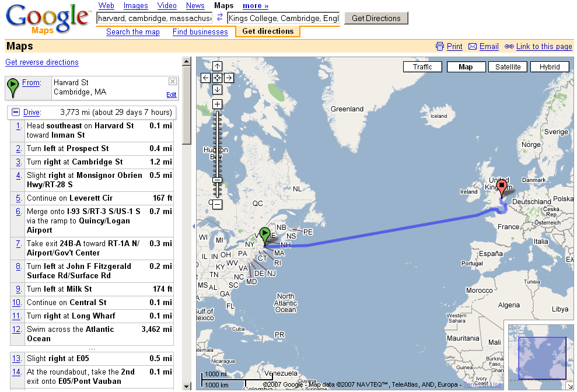Screen dimensions: 577x392
Task: Click the overview map blue viewport rectangle
Action: pos(542,358)
